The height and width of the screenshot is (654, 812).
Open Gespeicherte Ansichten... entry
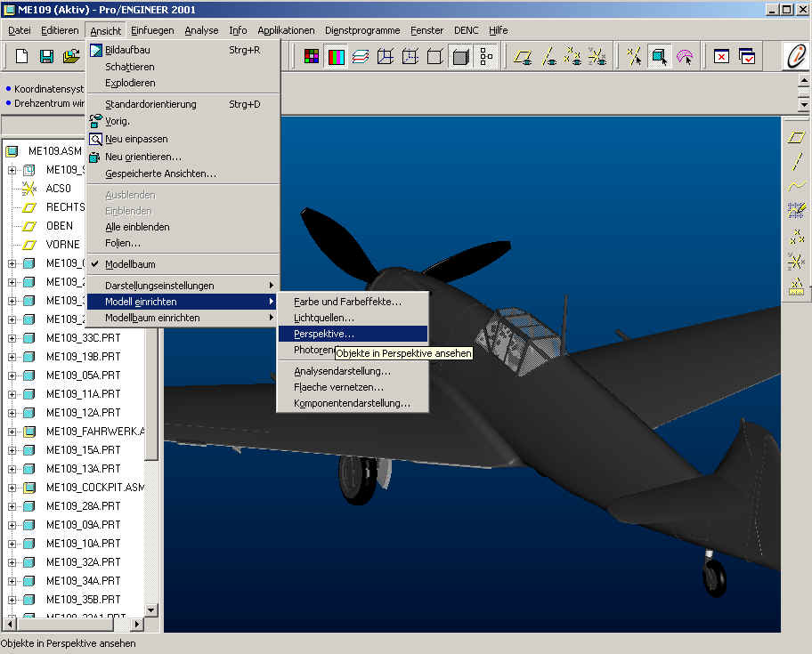[183, 174]
